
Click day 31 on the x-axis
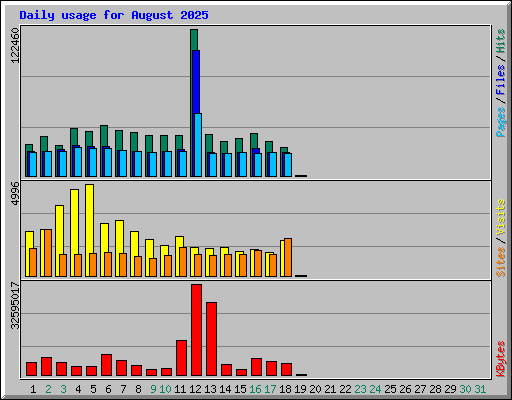(480, 389)
